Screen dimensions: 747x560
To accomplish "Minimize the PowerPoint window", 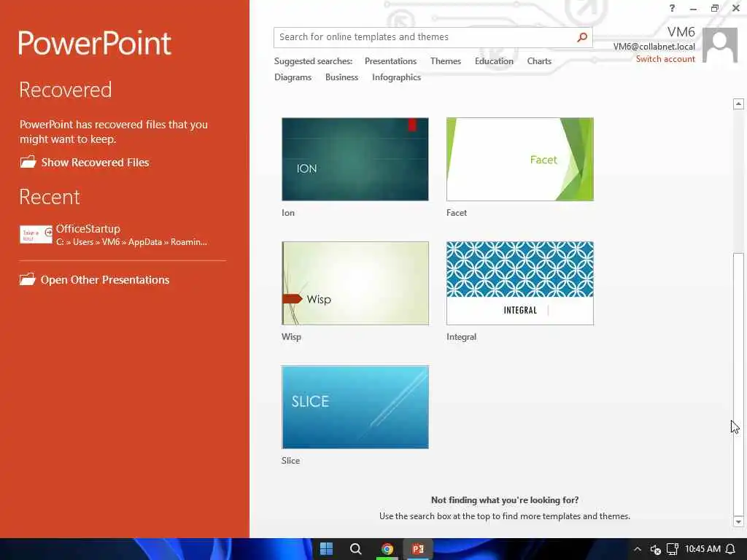I will pyautogui.click(x=693, y=9).
